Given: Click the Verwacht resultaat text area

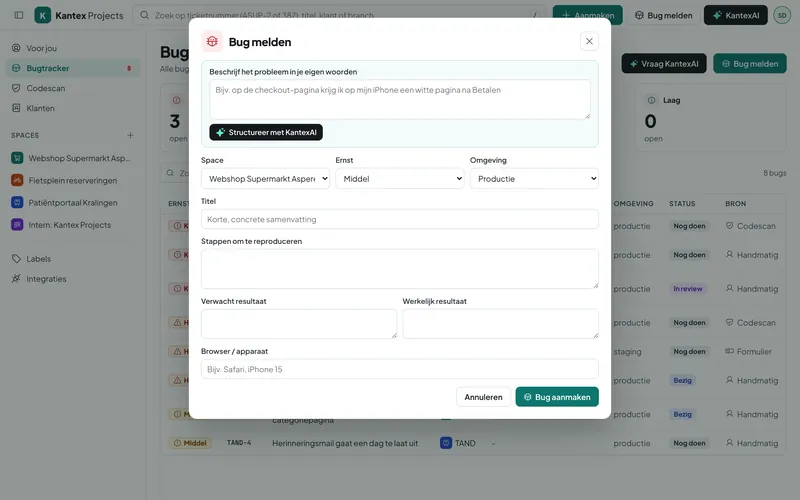Looking at the screenshot, I should click(x=299, y=323).
